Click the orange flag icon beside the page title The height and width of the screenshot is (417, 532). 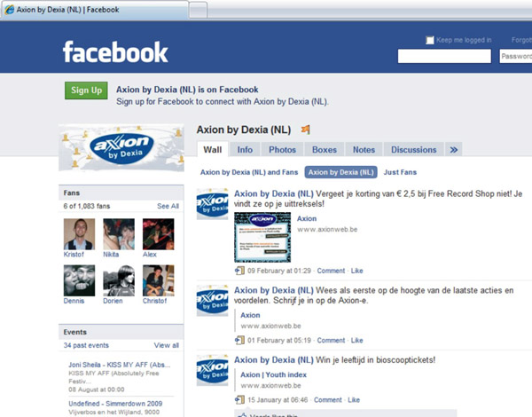click(306, 130)
